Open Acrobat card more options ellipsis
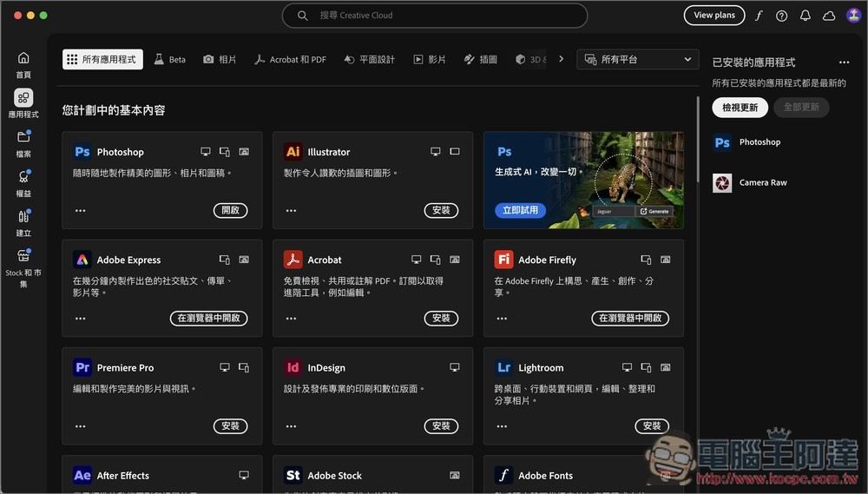868x494 pixels. tap(291, 319)
